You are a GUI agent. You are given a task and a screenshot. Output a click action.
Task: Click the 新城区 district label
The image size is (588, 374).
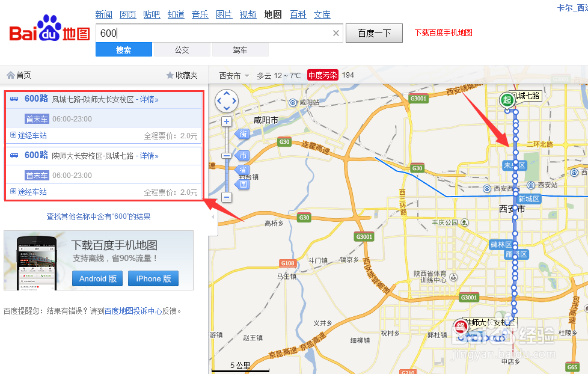point(528,199)
